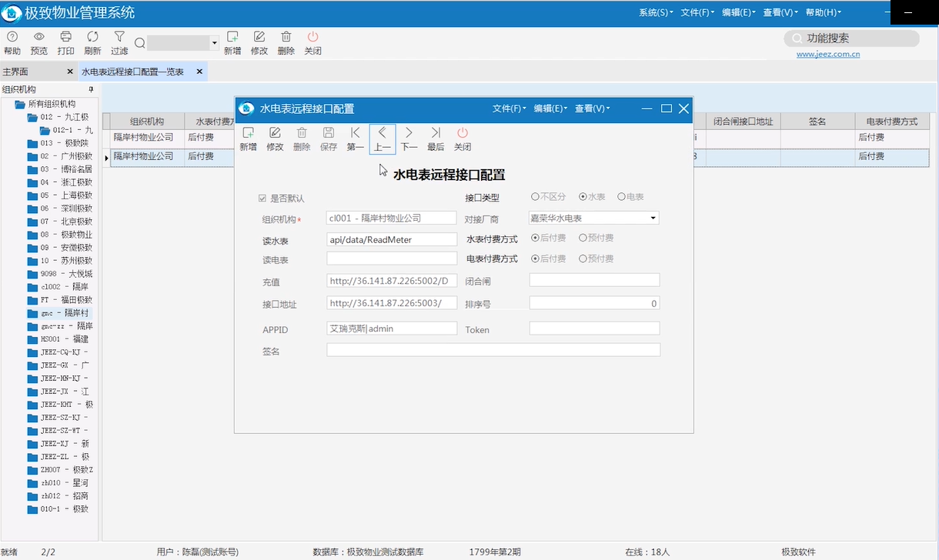Select 预付费 for 水表付费方式

(x=583, y=238)
